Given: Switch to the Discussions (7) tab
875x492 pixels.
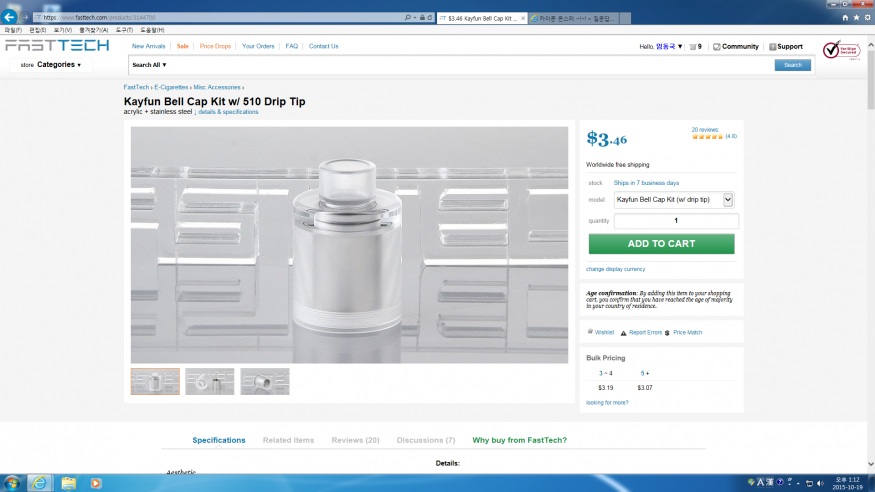Looking at the screenshot, I should 426,440.
